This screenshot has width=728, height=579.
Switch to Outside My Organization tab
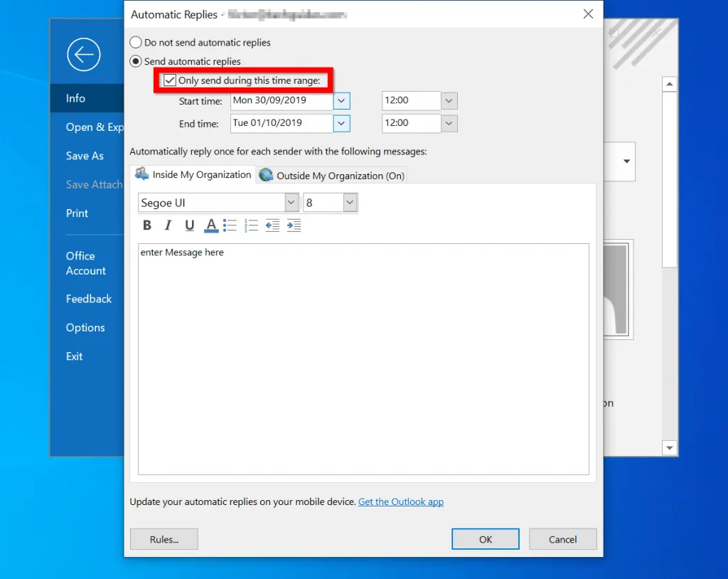pyautogui.click(x=332, y=176)
